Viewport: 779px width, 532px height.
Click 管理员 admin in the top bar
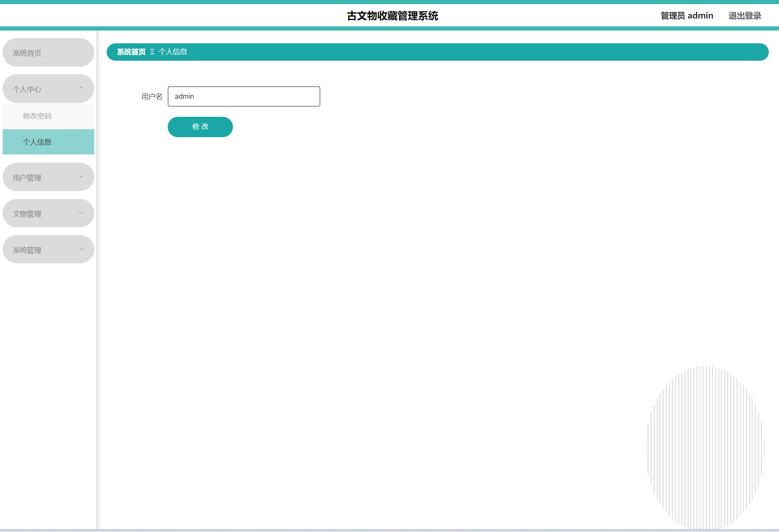coord(687,16)
